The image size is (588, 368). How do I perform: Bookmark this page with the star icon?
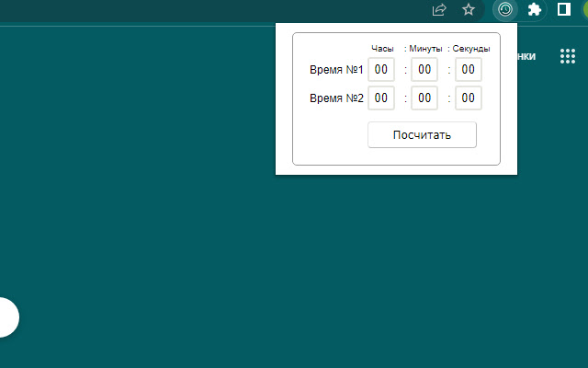pyautogui.click(x=469, y=9)
